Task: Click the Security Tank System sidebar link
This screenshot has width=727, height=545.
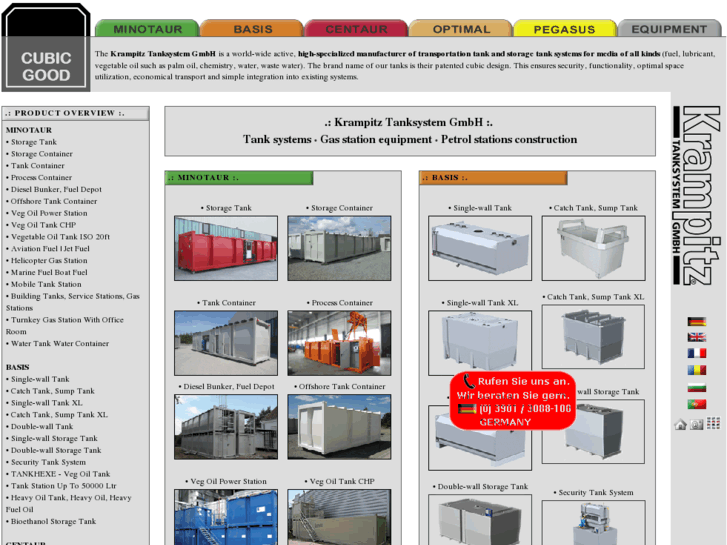Action: 48,462
